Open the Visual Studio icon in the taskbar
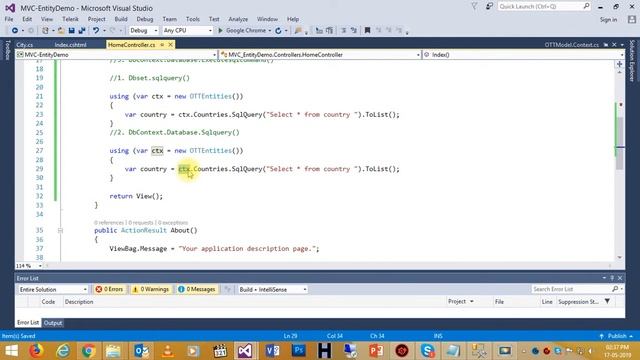The height and width of the screenshot is (360, 640). point(245,351)
